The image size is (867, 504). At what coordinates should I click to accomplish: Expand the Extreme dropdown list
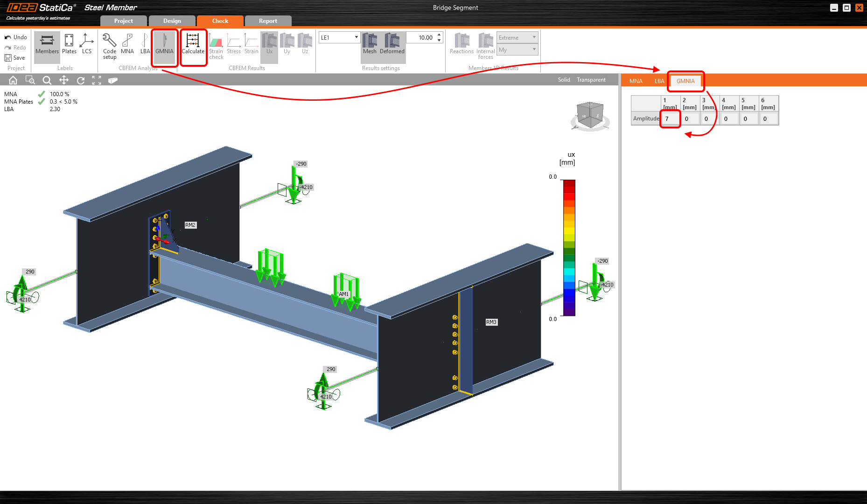pos(517,37)
